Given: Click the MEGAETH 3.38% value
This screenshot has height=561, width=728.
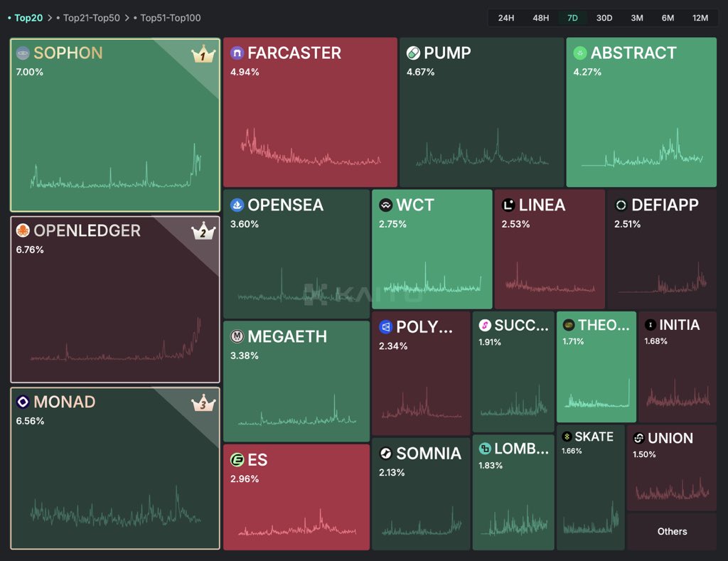Looking at the screenshot, I should point(245,356).
